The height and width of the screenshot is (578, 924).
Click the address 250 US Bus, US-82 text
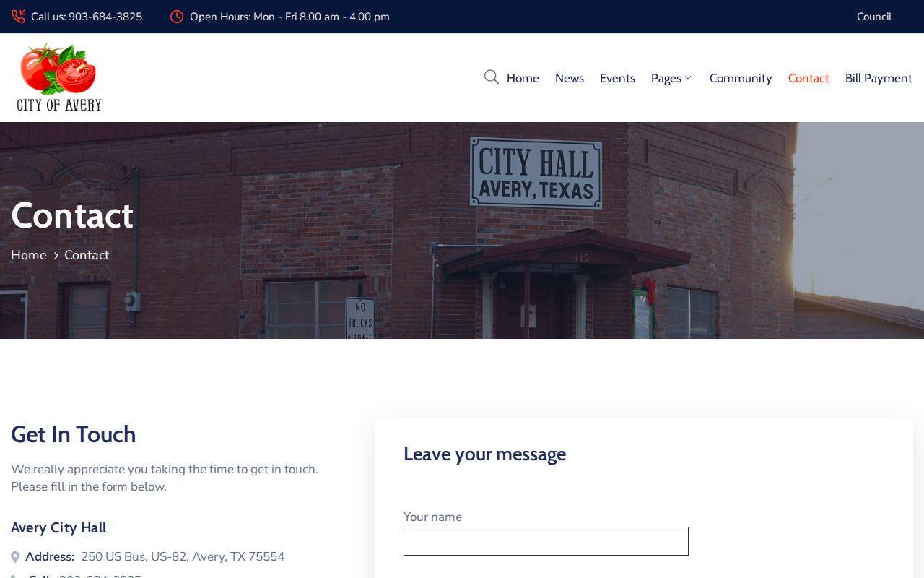183,557
